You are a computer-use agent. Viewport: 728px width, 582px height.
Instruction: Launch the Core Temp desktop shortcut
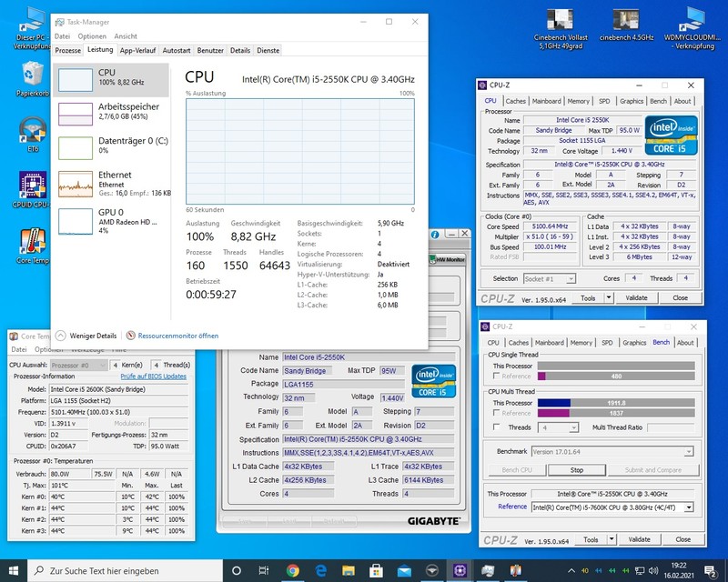pyautogui.click(x=32, y=246)
